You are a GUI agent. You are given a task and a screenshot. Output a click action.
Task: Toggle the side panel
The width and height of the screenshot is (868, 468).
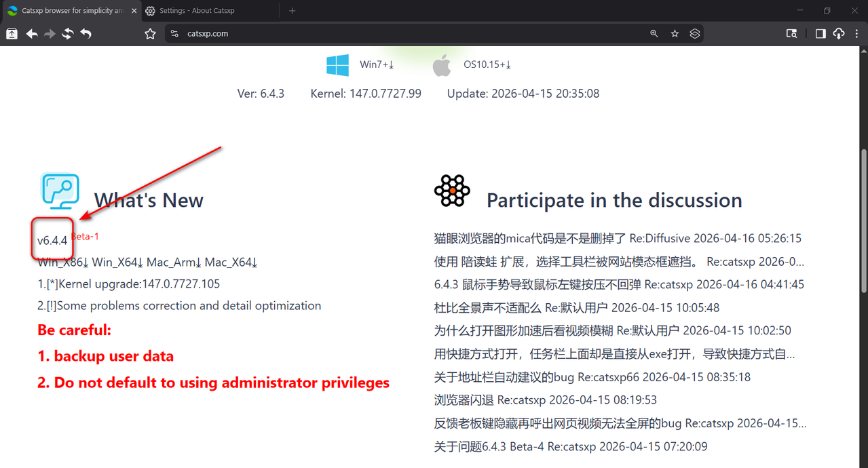coord(820,33)
